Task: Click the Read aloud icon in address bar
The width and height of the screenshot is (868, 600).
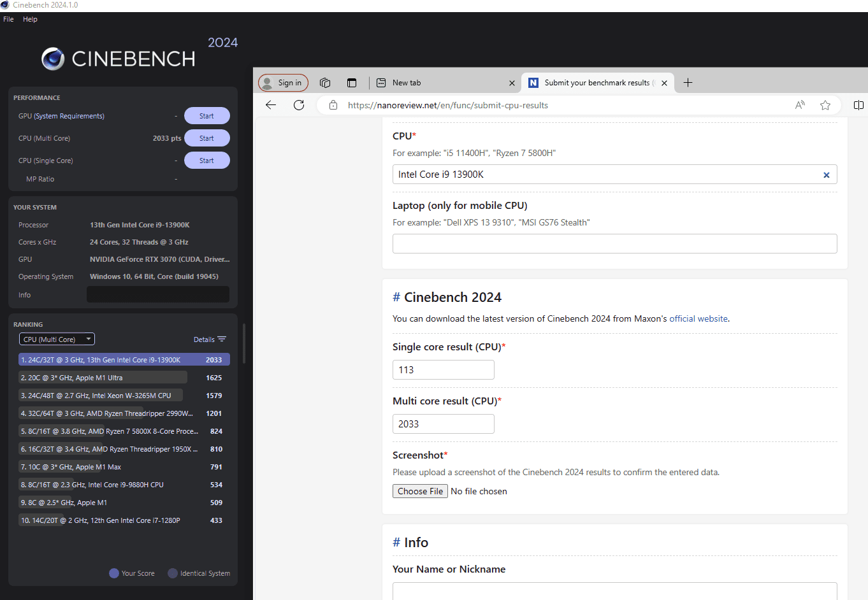Action: coord(800,105)
